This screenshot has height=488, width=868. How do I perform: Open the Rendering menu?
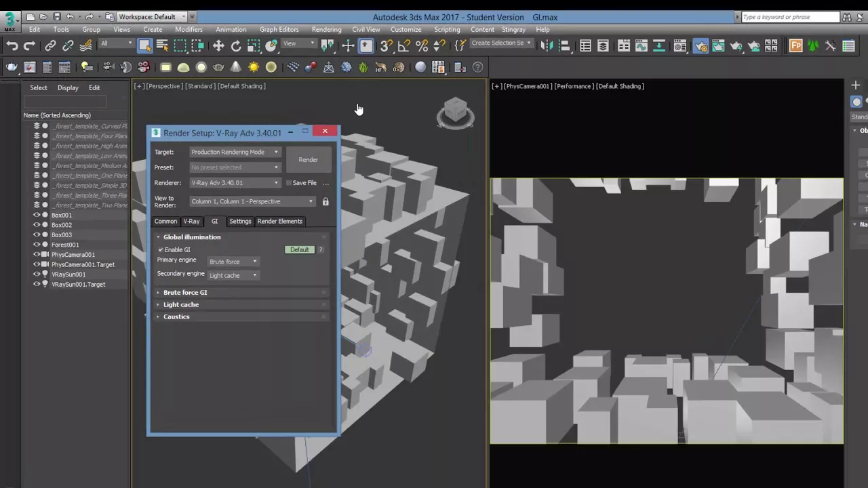(326, 30)
